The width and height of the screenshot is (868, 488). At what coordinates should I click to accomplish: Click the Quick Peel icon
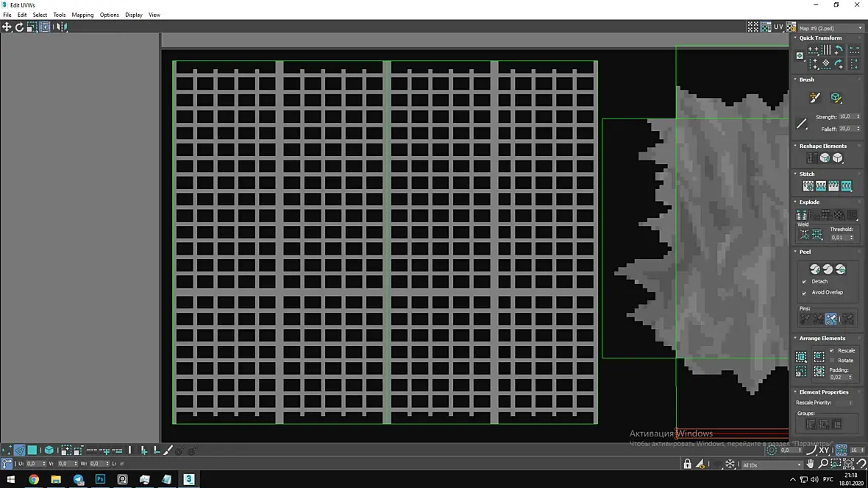[x=815, y=269]
